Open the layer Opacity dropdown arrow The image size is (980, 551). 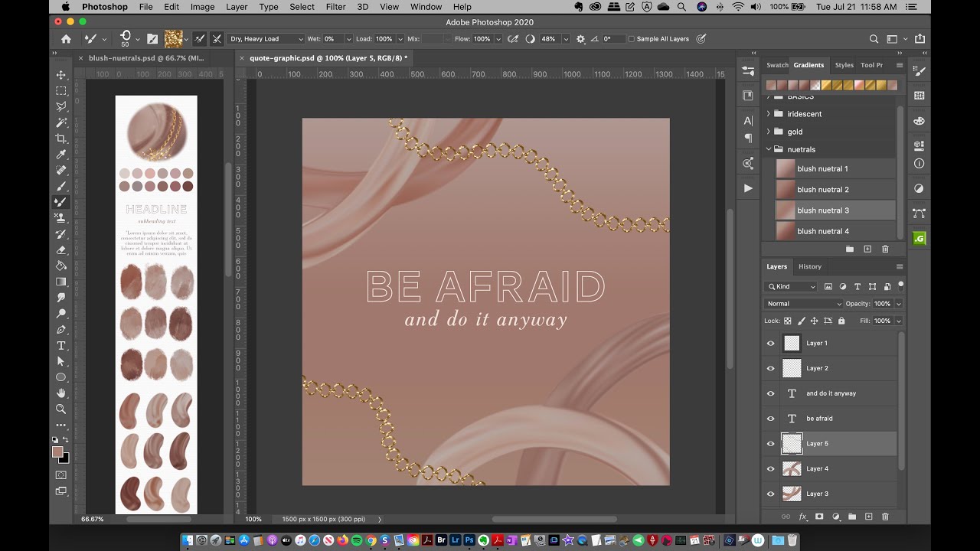(x=898, y=304)
